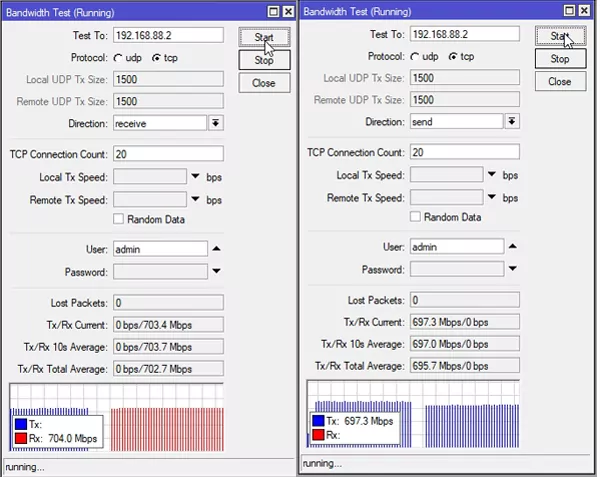This screenshot has width=600, height=477.
Task: Collapse User field arrow in left window
Action: 216,247
